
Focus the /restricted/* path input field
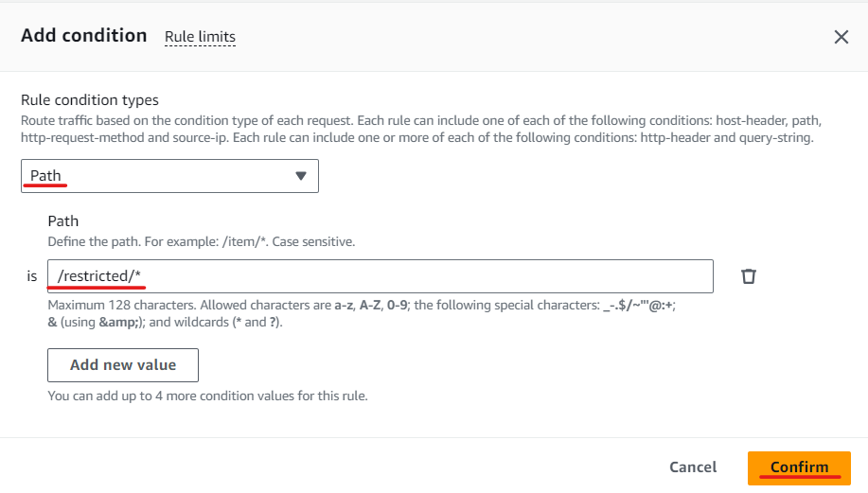[x=381, y=276]
